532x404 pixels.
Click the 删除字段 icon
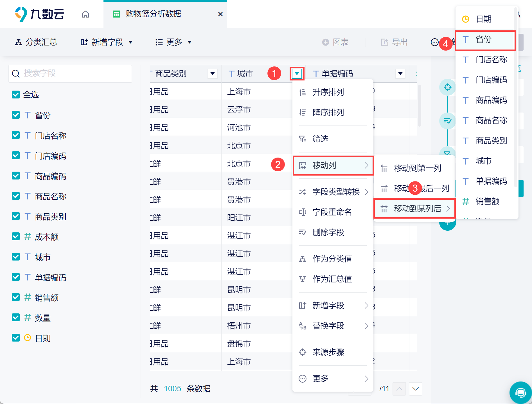303,232
